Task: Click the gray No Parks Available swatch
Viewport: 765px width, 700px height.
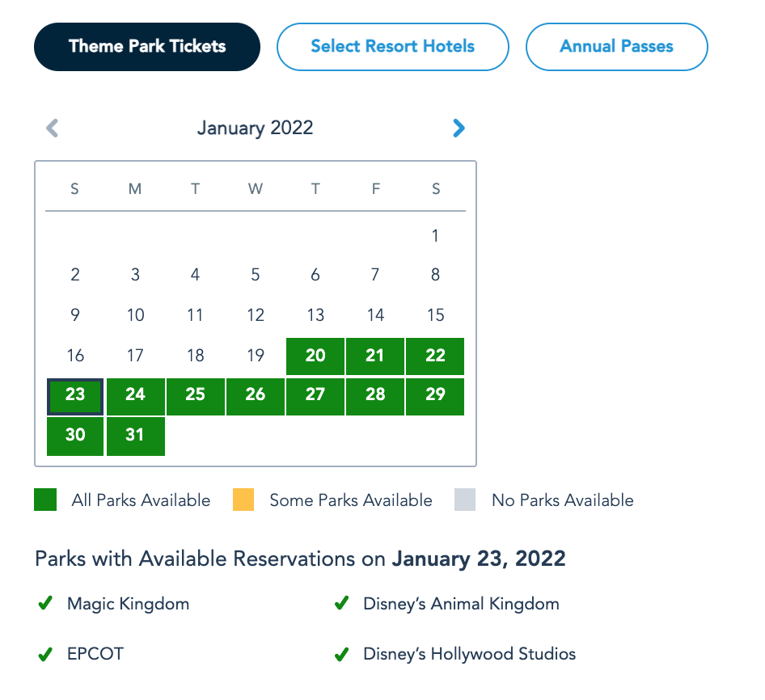Action: click(465, 500)
